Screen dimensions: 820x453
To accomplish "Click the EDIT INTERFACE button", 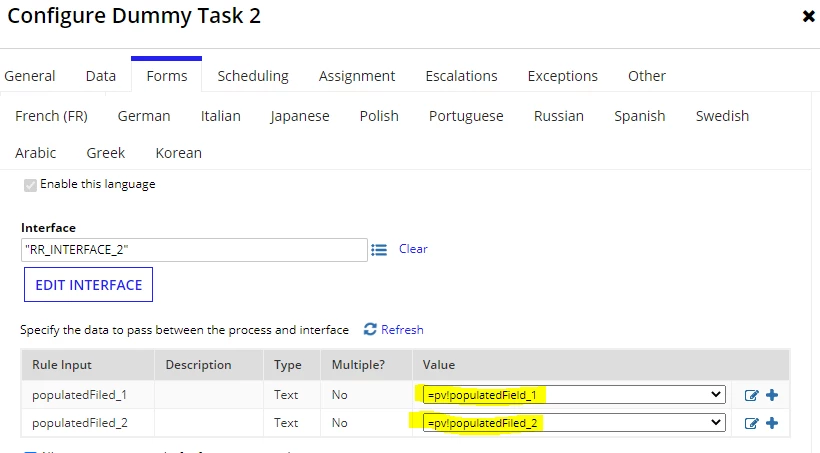I will [x=88, y=285].
